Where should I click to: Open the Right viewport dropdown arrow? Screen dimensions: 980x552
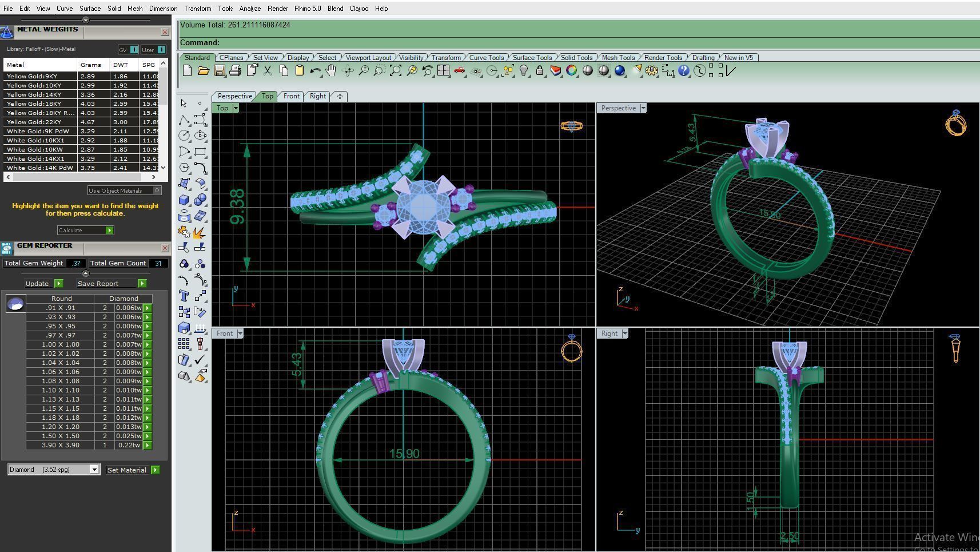click(625, 333)
